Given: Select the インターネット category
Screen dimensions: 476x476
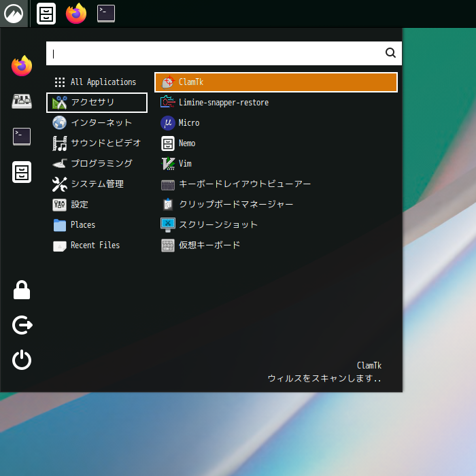Looking at the screenshot, I should pos(97,123).
